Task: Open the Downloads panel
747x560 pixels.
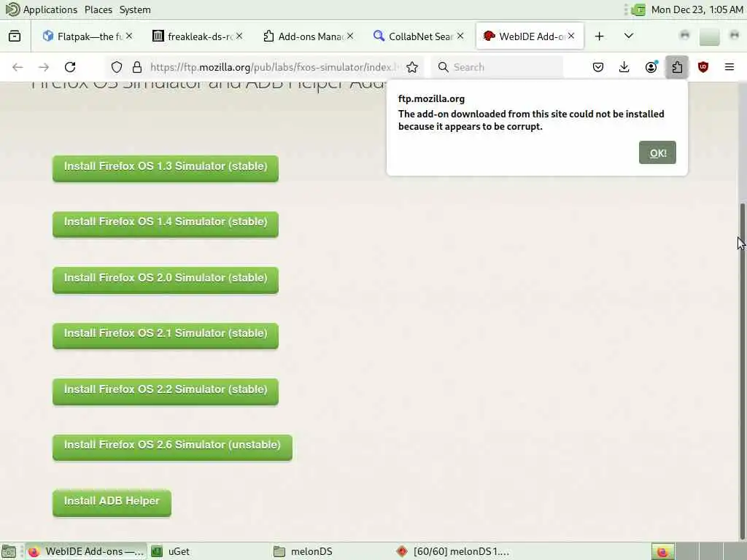Action: 624,67
